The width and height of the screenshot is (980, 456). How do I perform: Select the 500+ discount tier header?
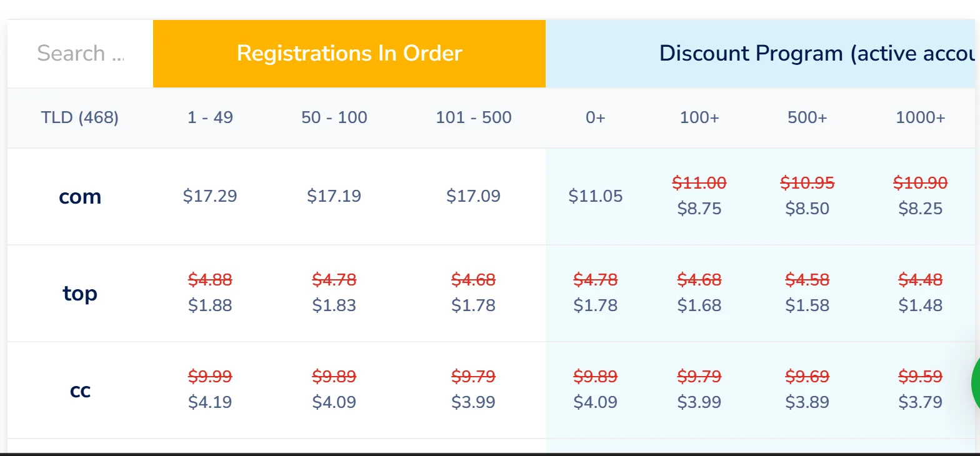pos(807,117)
